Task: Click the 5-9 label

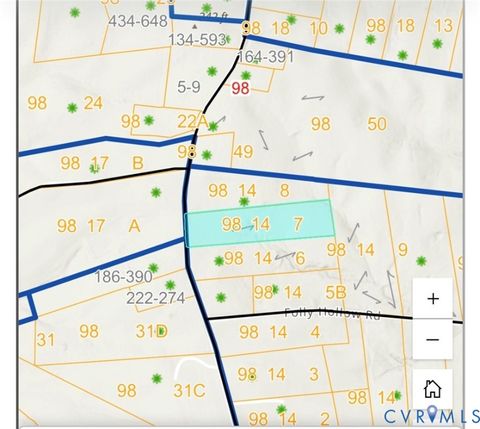Action: (x=189, y=87)
